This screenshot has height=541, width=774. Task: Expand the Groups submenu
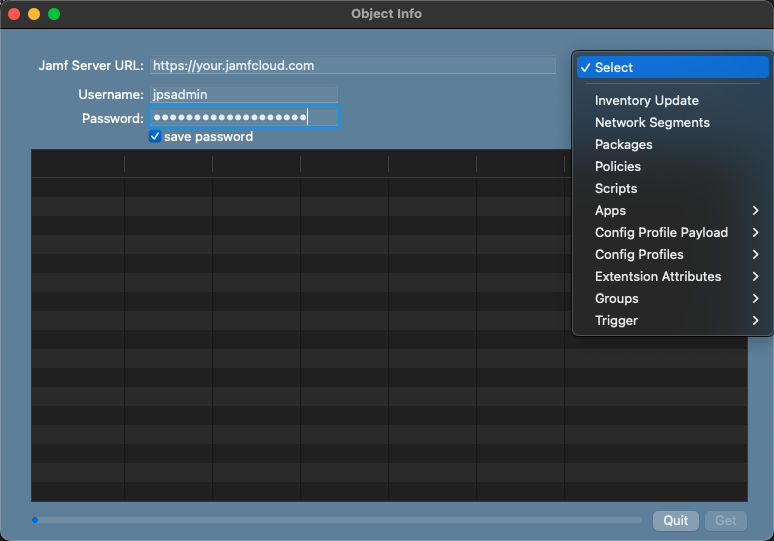672,299
